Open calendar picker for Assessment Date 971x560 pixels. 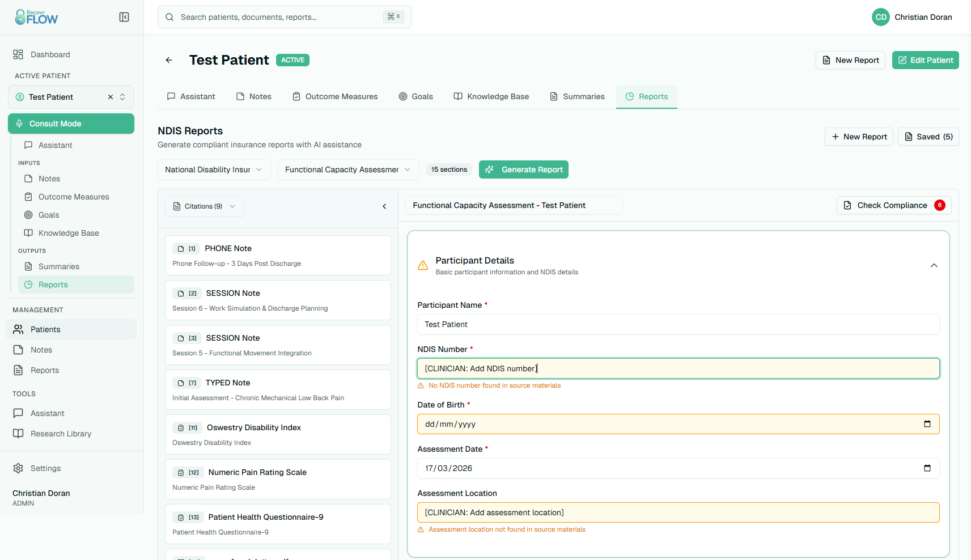tap(927, 468)
